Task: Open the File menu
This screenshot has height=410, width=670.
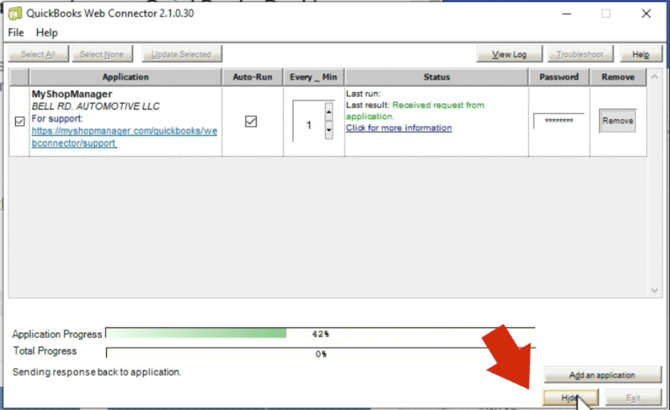Action: [16, 33]
